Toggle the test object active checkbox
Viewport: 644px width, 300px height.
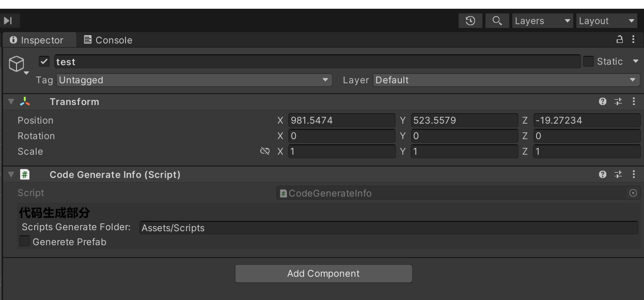pos(44,62)
